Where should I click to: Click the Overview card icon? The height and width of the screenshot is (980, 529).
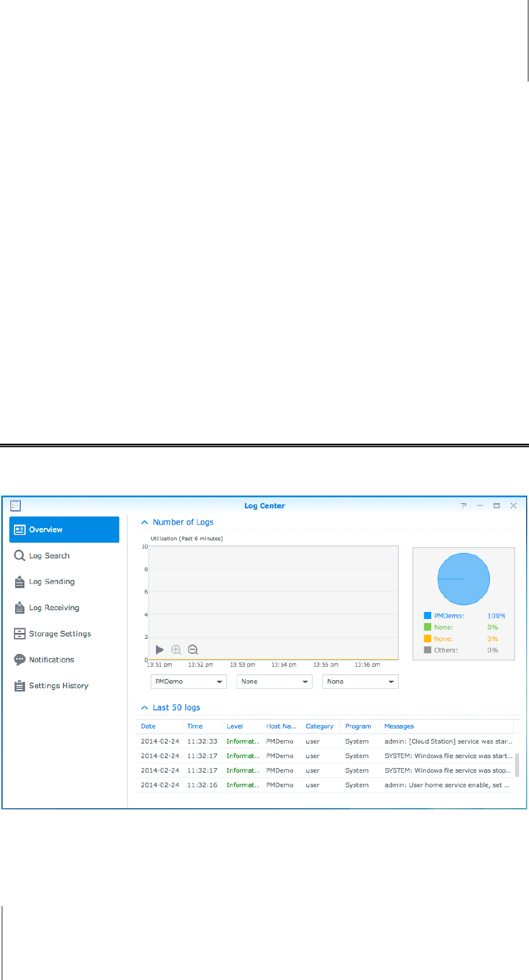tap(20, 529)
